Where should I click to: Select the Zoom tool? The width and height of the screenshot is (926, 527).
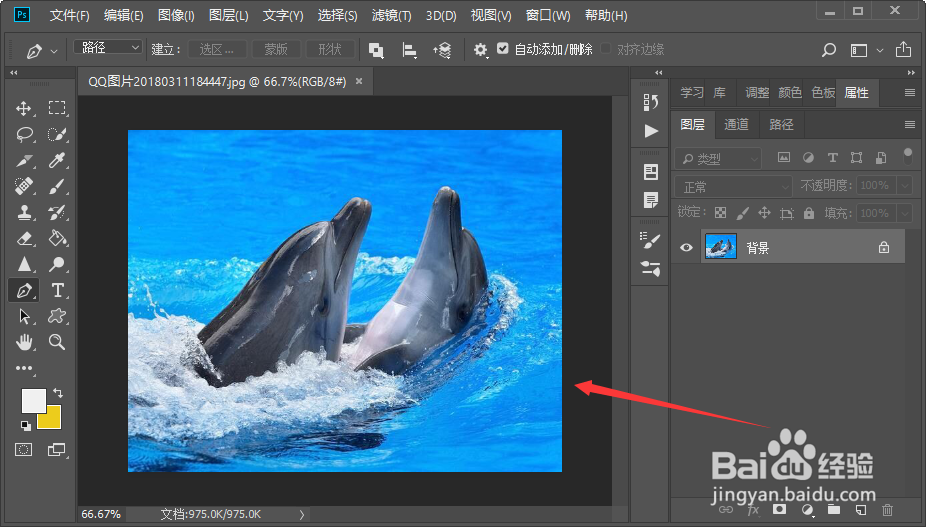click(x=57, y=342)
